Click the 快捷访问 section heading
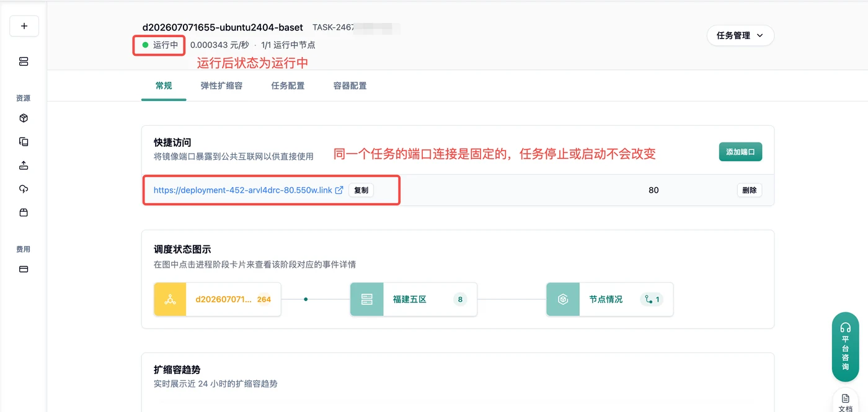Image resolution: width=868 pixels, height=412 pixels. [172, 142]
